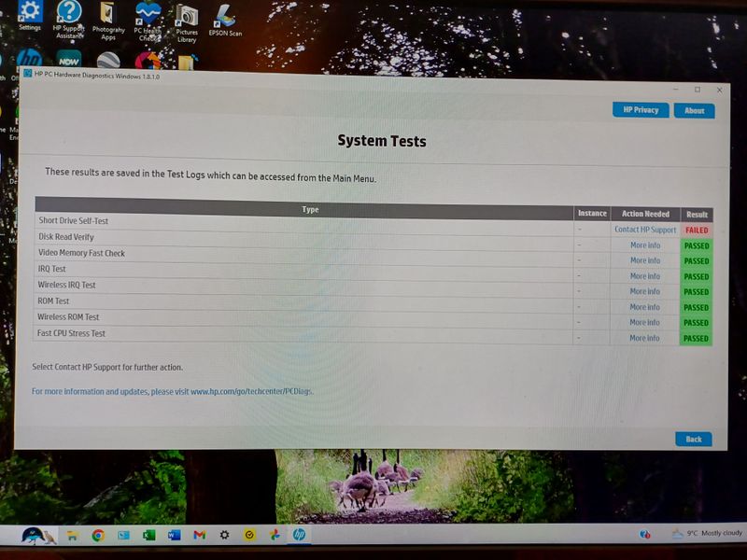Select the Disk Read Verify row

click(373, 241)
